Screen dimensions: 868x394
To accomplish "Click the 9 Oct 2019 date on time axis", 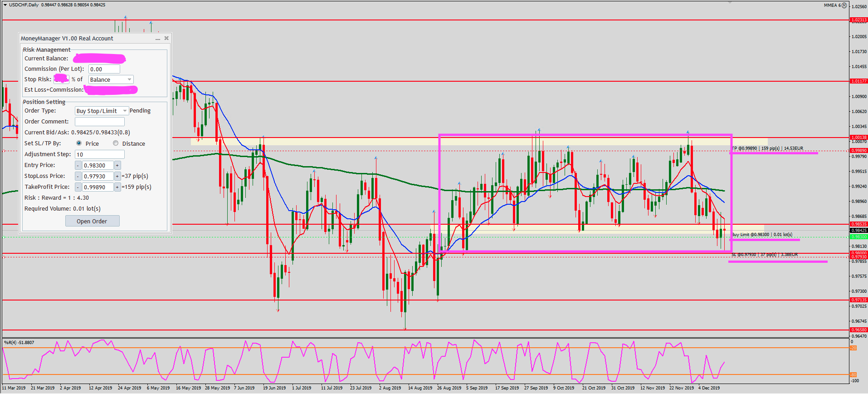I will click(564, 388).
